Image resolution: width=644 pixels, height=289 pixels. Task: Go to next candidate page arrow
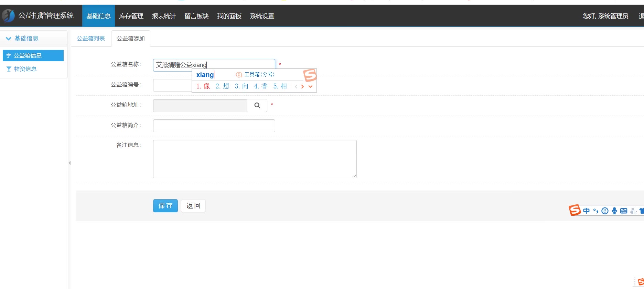[x=302, y=86]
